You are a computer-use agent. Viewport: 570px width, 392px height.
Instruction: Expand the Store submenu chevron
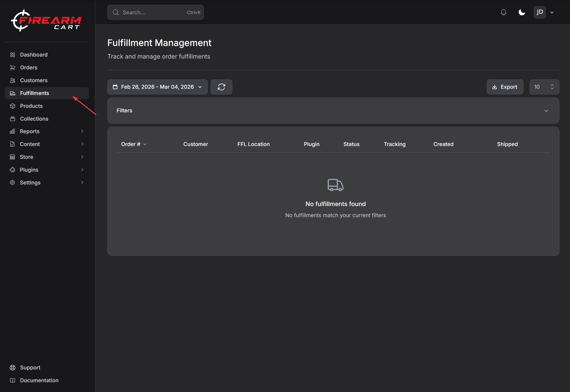point(82,157)
